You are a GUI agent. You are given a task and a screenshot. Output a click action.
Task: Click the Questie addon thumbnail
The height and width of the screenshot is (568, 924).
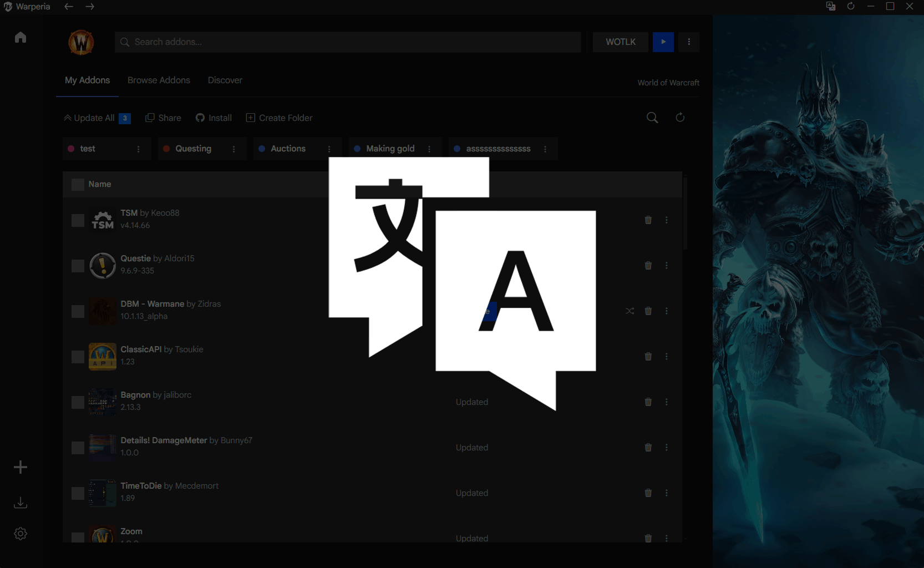pyautogui.click(x=103, y=266)
